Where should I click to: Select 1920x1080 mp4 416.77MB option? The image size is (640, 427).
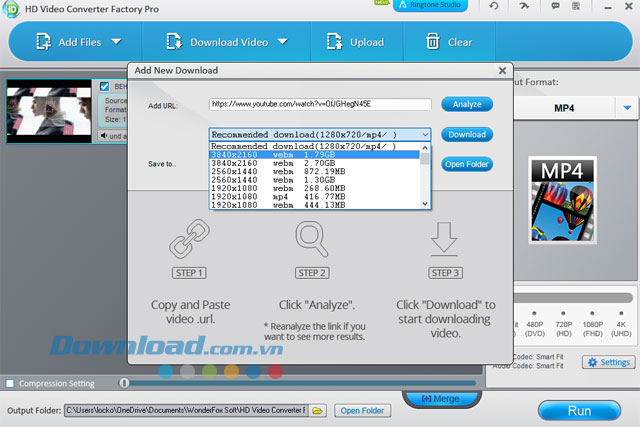pos(315,196)
